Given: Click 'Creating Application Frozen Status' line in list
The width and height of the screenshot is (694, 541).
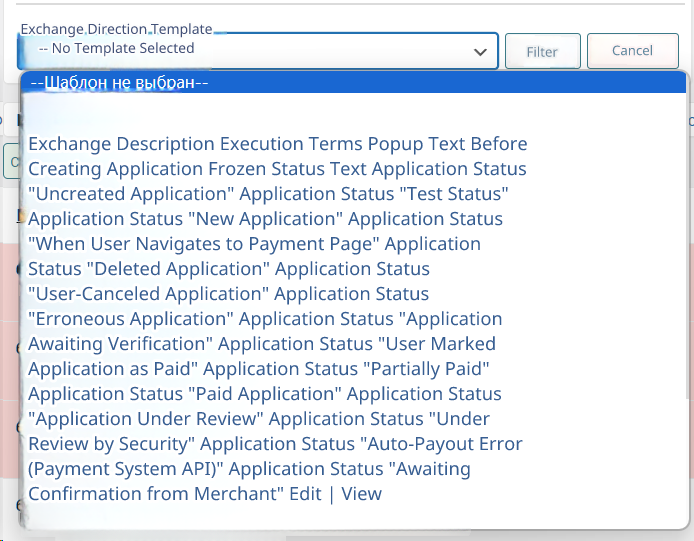Looking at the screenshot, I should 177,169.
